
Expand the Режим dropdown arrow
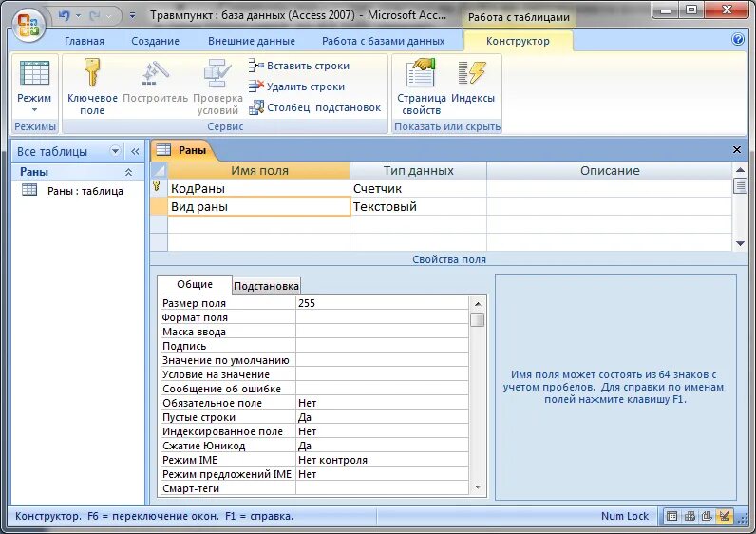34,110
